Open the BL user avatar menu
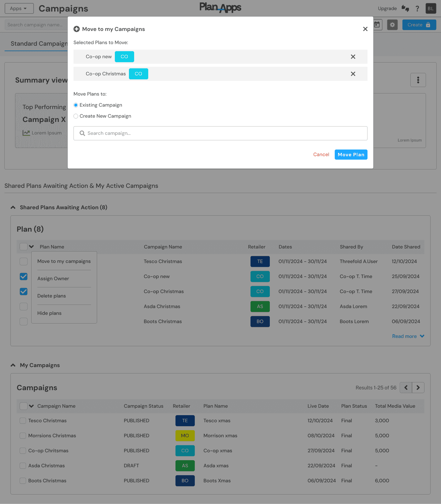This screenshot has width=441, height=504. pos(431,8)
